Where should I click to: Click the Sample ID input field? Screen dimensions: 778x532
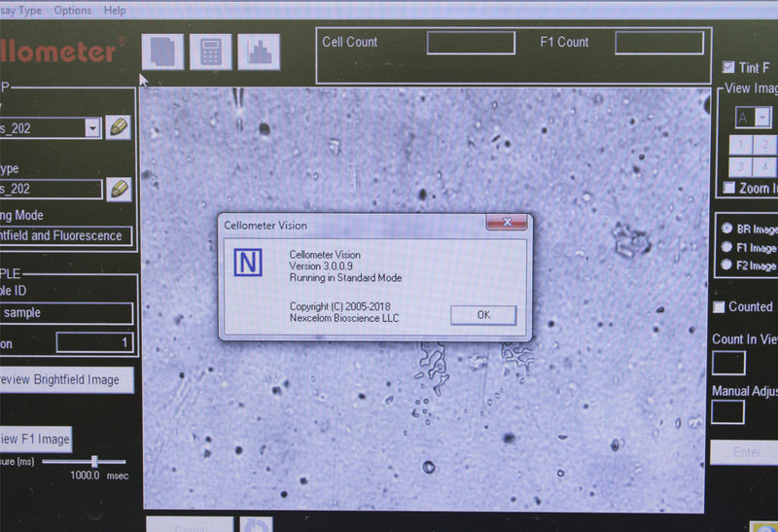[66, 313]
